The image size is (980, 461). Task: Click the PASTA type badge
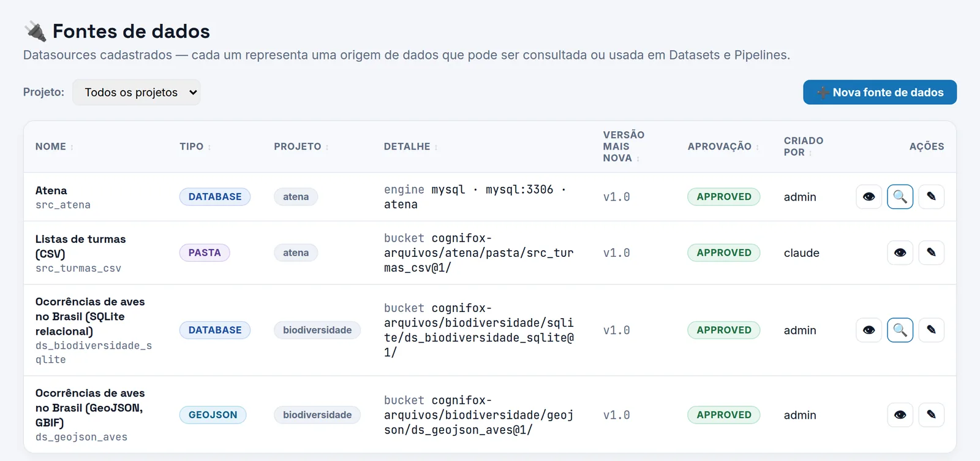coord(205,253)
